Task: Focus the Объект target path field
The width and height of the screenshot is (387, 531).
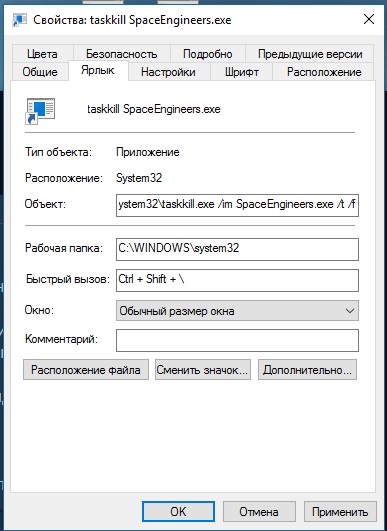Action: [237, 205]
